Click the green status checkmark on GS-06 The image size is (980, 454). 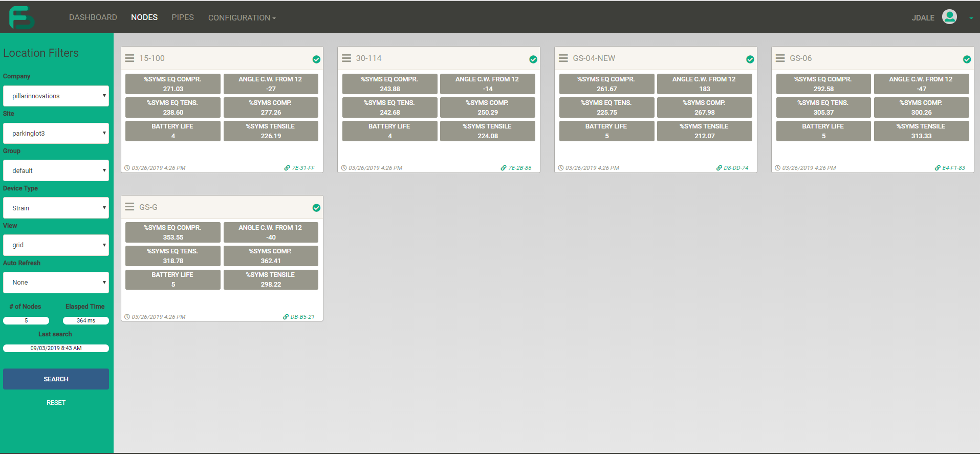pyautogui.click(x=967, y=59)
